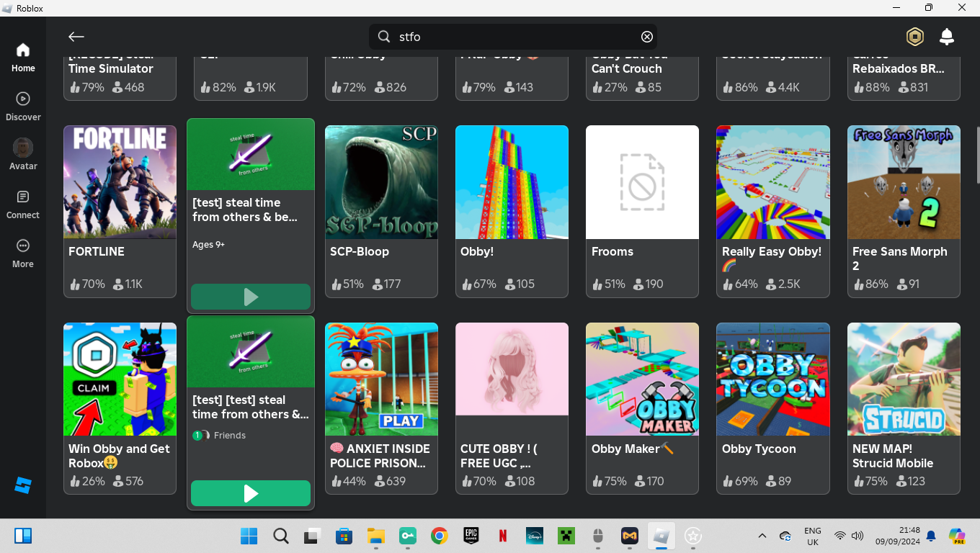Screen dimensions: 980x553
Task: Open the Obby Maker thumbnail
Action: point(642,379)
